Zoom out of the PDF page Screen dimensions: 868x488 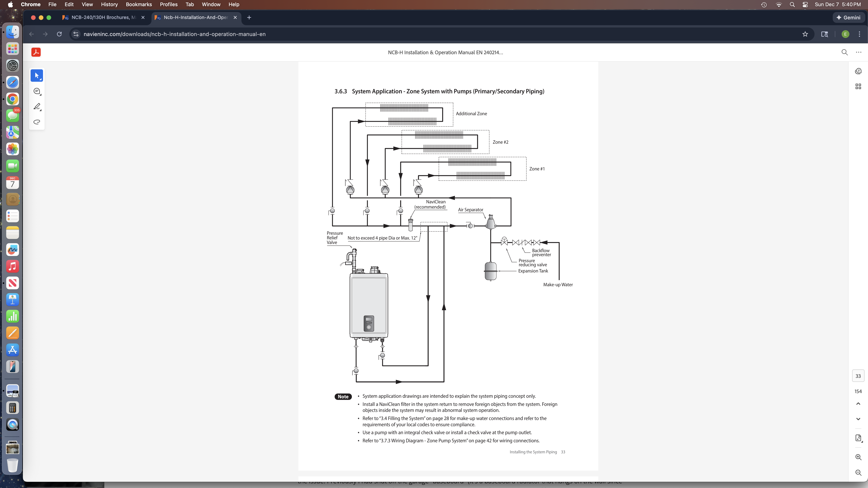(858, 473)
